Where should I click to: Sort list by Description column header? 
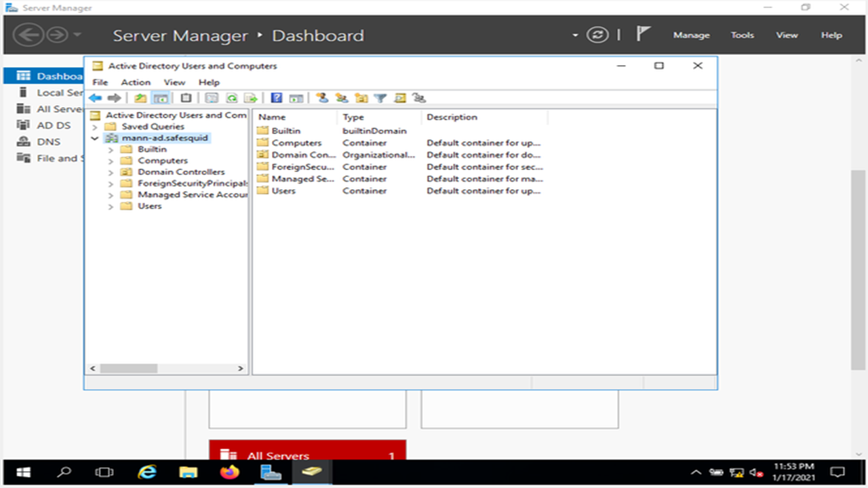[484, 117]
